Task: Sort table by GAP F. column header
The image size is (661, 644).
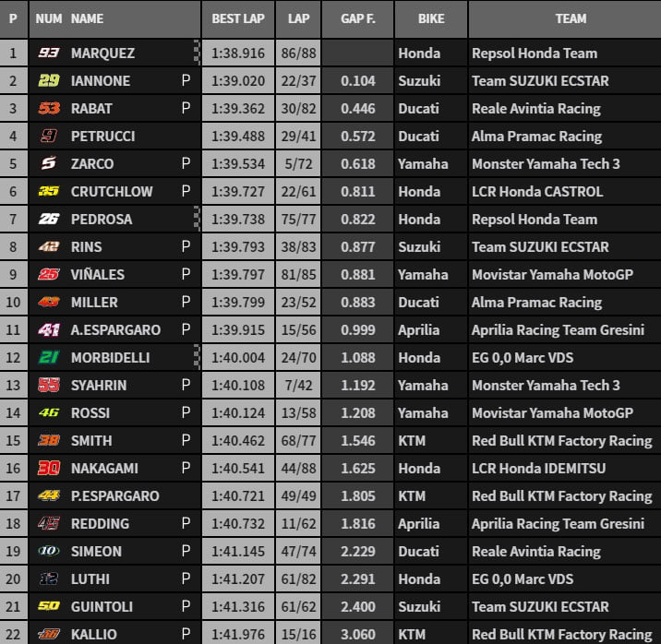Action: [x=358, y=18]
